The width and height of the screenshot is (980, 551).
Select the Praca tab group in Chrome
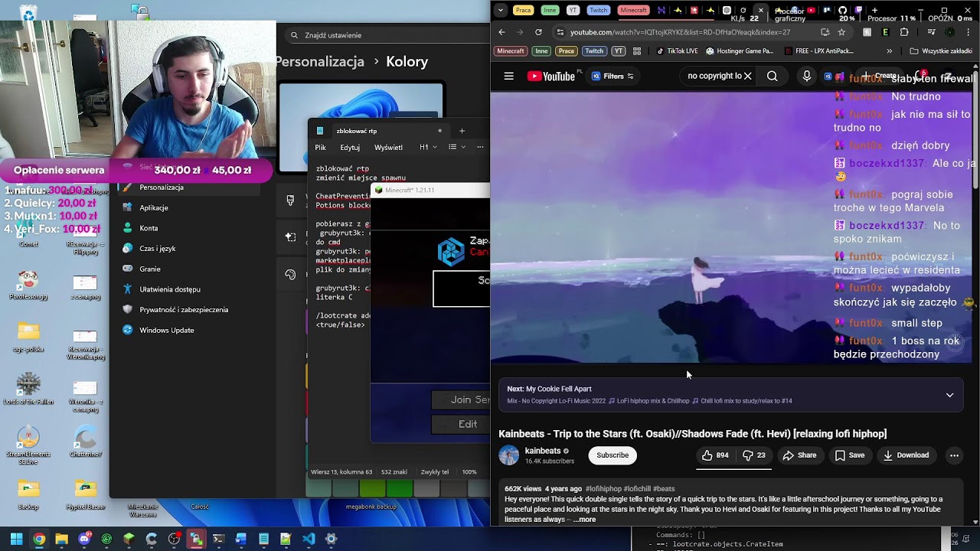pos(523,10)
